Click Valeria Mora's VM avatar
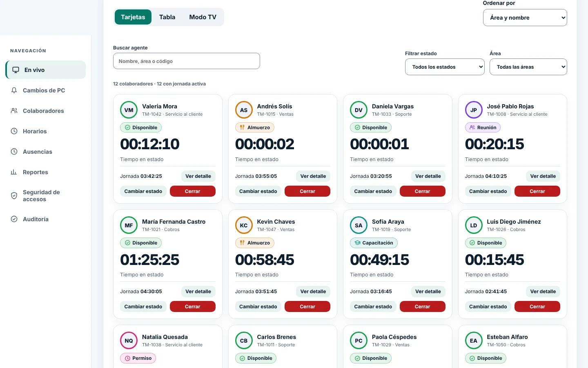 (129, 110)
